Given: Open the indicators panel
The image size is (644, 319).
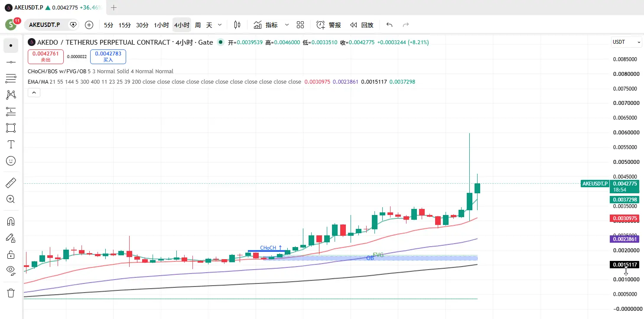Looking at the screenshot, I should [266, 25].
